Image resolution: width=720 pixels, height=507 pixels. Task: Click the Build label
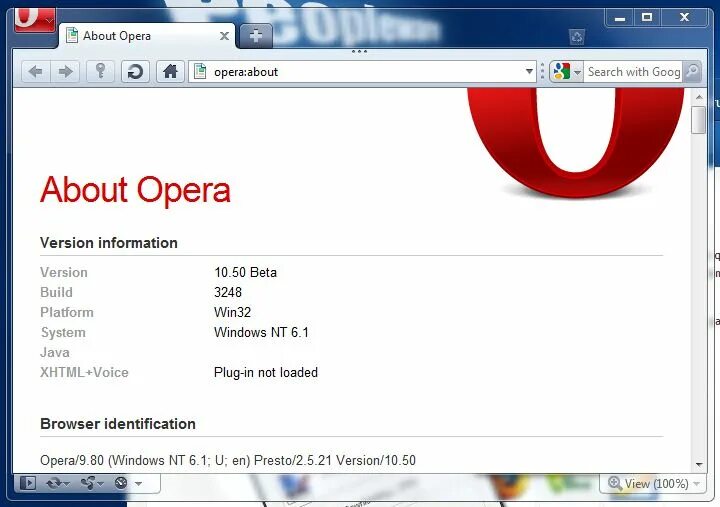coord(56,292)
